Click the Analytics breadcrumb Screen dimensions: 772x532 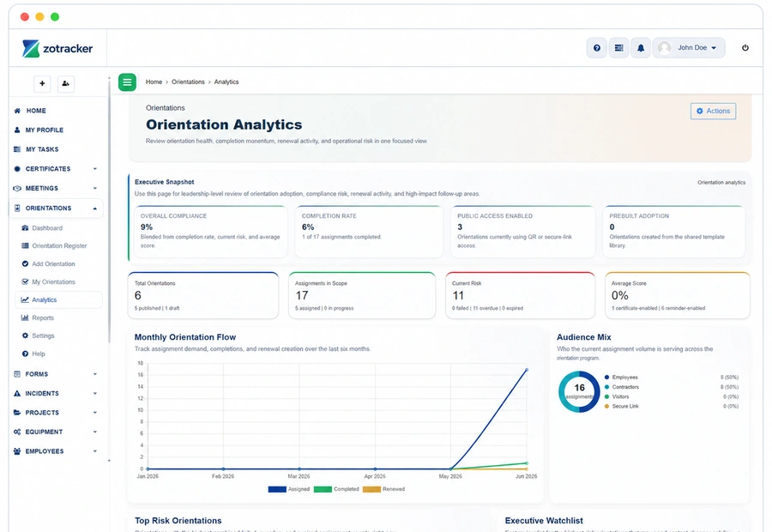pyautogui.click(x=226, y=82)
